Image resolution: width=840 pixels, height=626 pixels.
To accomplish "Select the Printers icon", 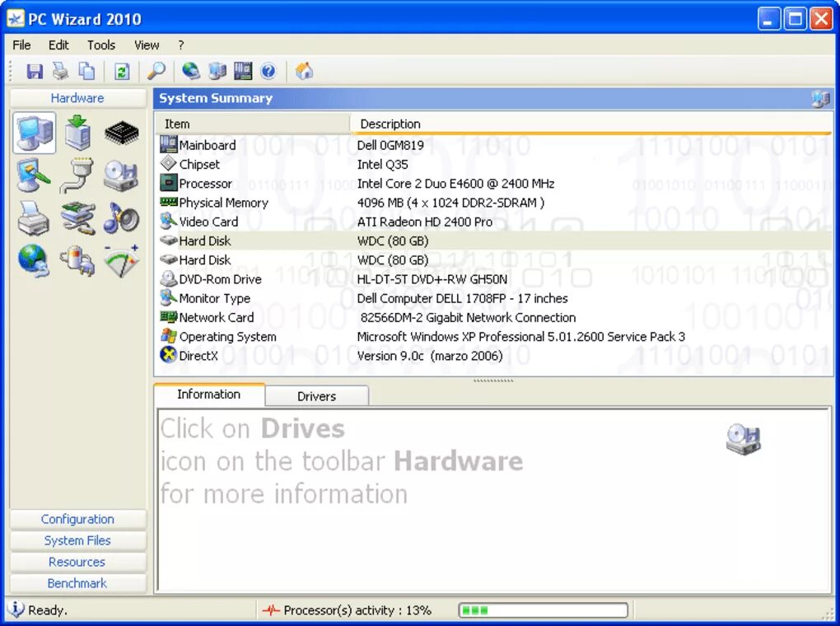I will (33, 218).
